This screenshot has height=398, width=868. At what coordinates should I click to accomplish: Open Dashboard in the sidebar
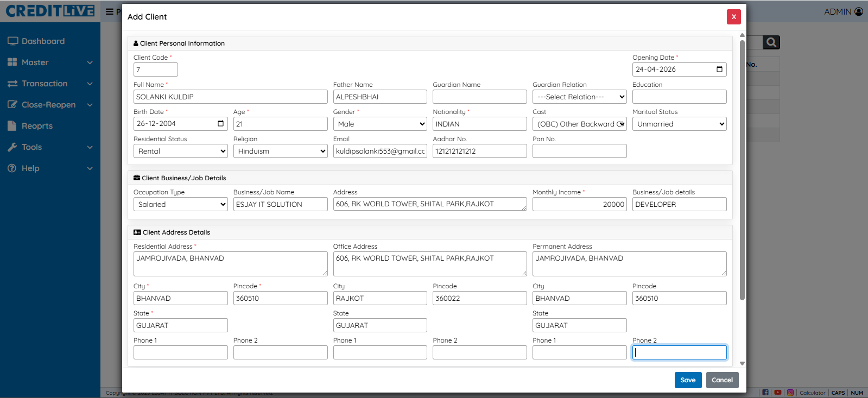pos(43,41)
